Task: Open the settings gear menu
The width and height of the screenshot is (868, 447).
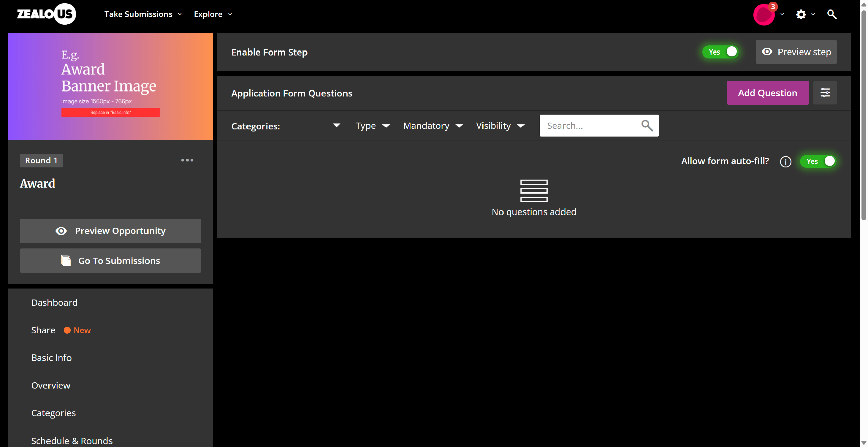Action: pos(801,14)
